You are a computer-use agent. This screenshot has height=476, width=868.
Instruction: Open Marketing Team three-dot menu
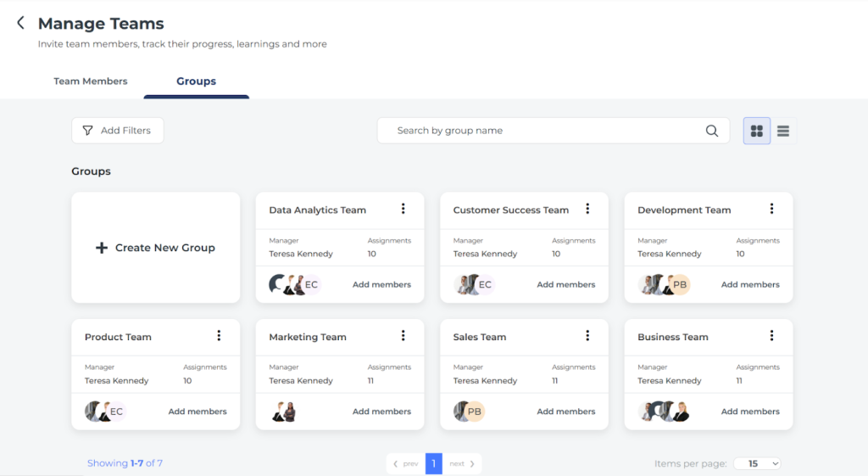pos(403,336)
